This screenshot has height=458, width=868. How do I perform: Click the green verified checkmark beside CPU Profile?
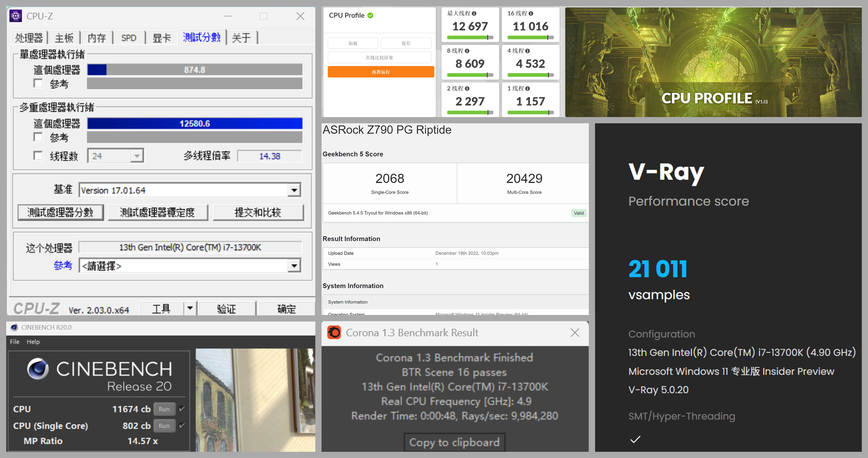pos(370,16)
